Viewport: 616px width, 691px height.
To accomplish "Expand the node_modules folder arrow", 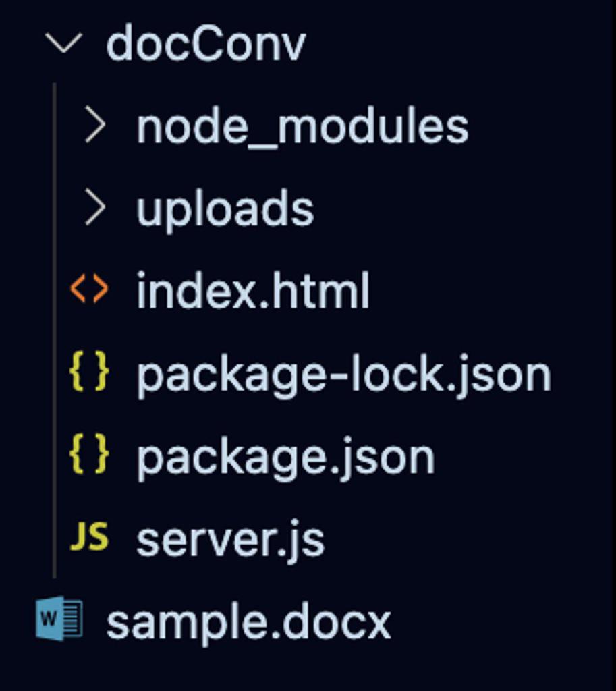I will pyautogui.click(x=94, y=126).
